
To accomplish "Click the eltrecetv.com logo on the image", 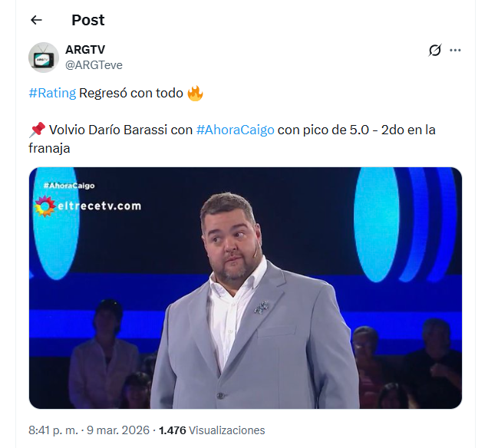I will click(x=88, y=206).
